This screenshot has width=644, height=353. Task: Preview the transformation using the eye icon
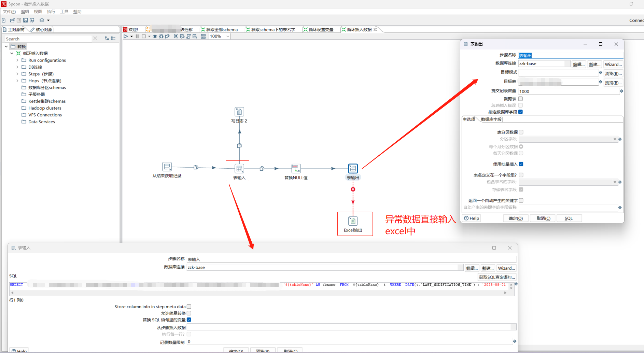pos(155,36)
